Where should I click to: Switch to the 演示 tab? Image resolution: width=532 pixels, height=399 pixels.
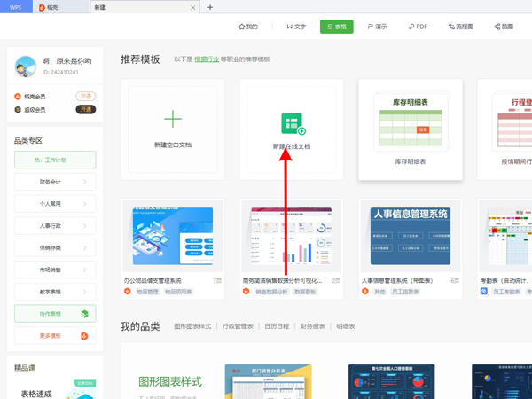click(377, 27)
